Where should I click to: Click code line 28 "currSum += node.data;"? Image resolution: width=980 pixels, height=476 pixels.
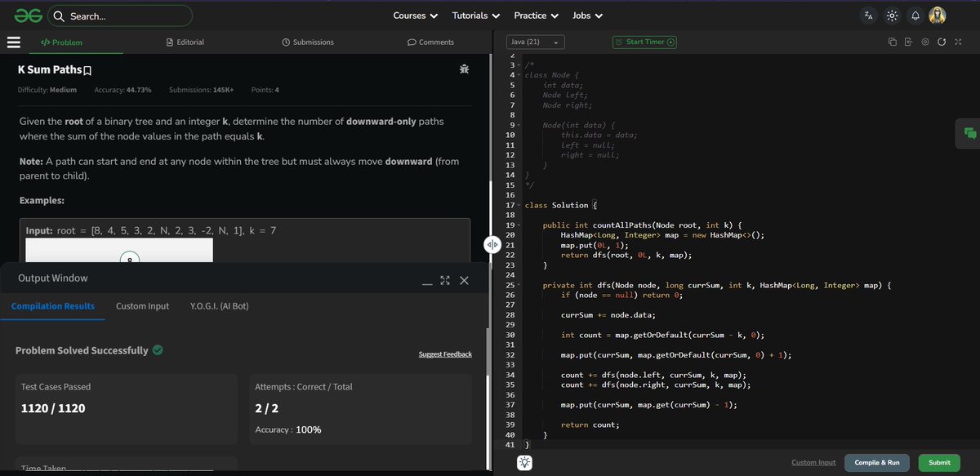click(608, 314)
